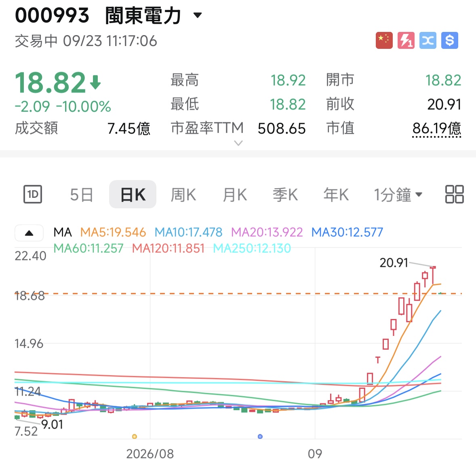Image resolution: width=476 pixels, height=474 pixels.
Task: Select the 日K chart tab
Action: tap(133, 194)
